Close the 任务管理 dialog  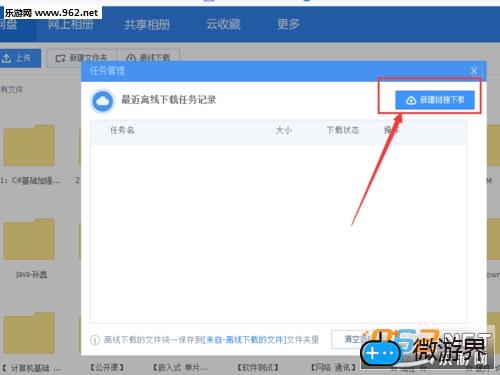point(474,71)
